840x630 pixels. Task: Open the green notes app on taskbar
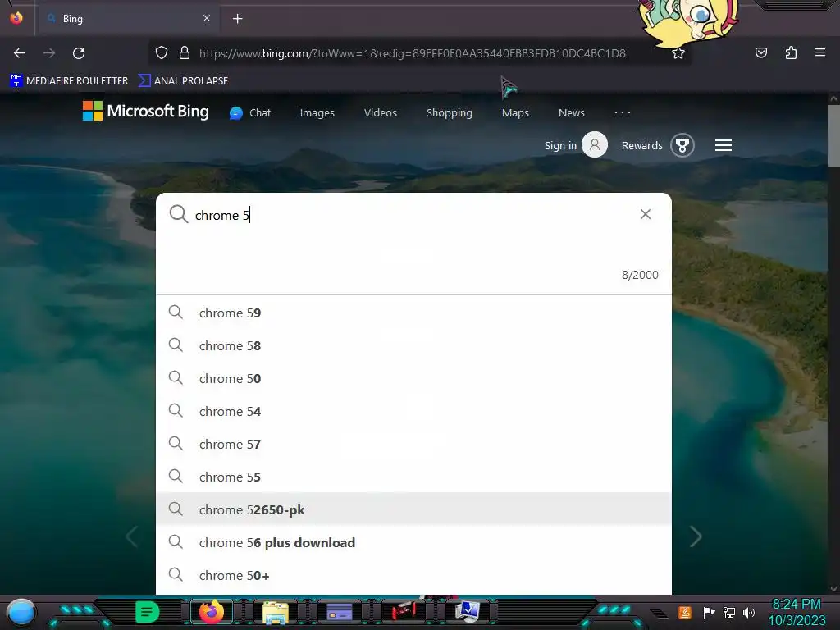[148, 612]
